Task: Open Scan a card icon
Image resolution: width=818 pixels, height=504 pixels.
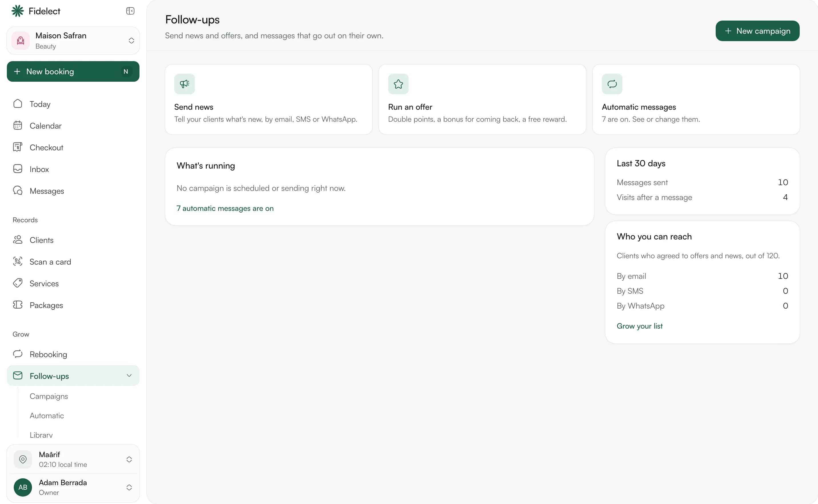Action: [18, 262]
